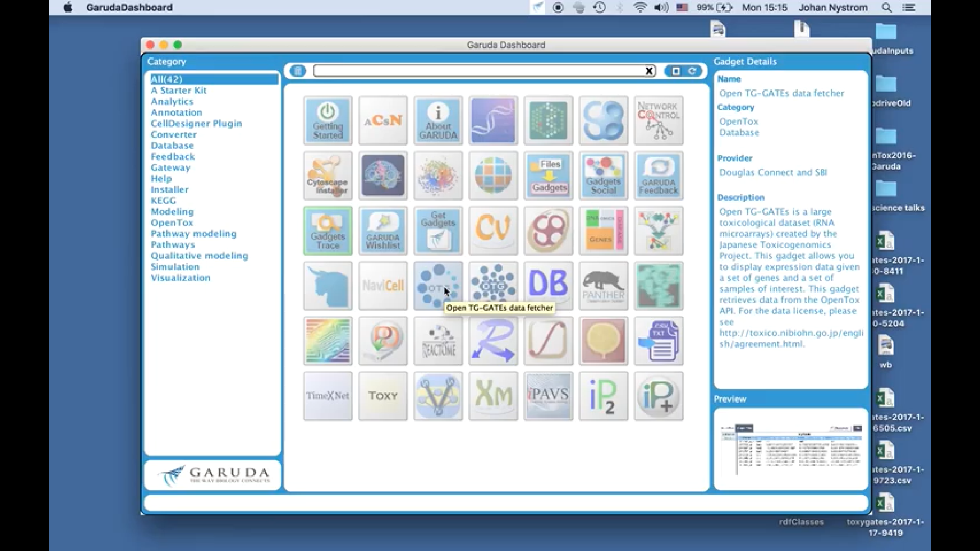Screen dimensions: 980x551
Task: Choose the Modeling category
Action: point(172,212)
